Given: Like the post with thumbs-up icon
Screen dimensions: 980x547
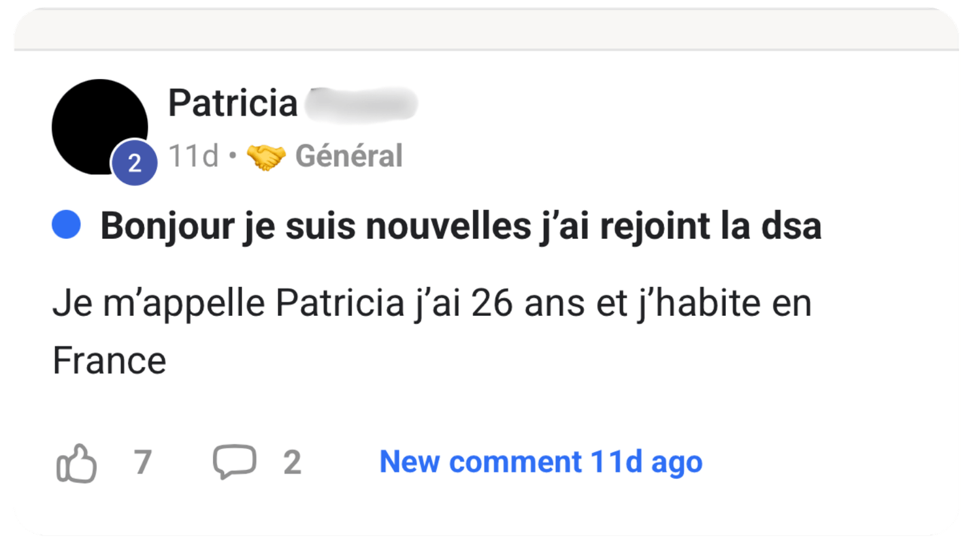Looking at the screenshot, I should tap(76, 463).
